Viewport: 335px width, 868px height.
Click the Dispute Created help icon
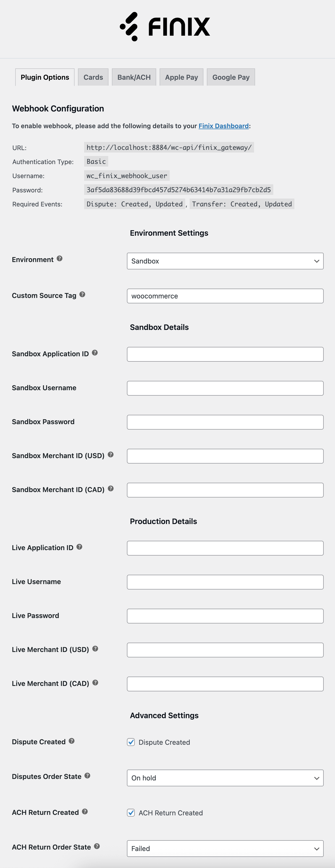tap(71, 742)
